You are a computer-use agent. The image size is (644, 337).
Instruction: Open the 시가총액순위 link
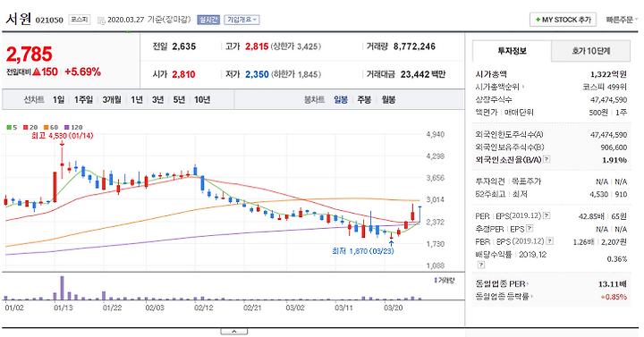(500, 87)
